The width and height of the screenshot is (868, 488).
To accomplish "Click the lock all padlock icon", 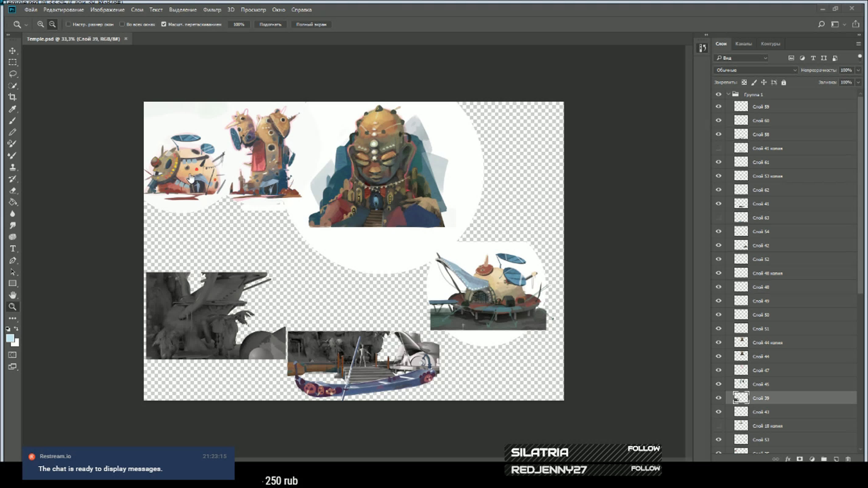I will [783, 82].
